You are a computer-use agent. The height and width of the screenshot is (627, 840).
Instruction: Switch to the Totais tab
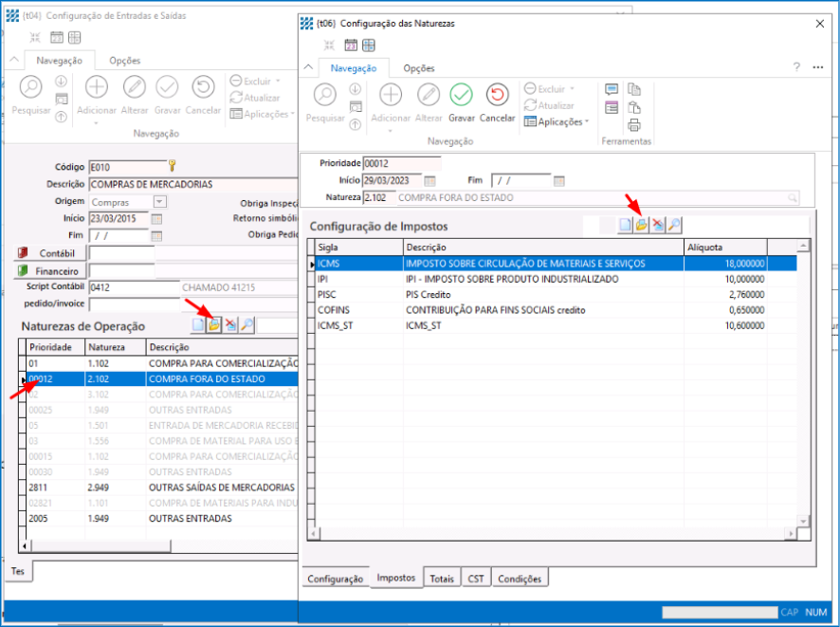tap(442, 579)
